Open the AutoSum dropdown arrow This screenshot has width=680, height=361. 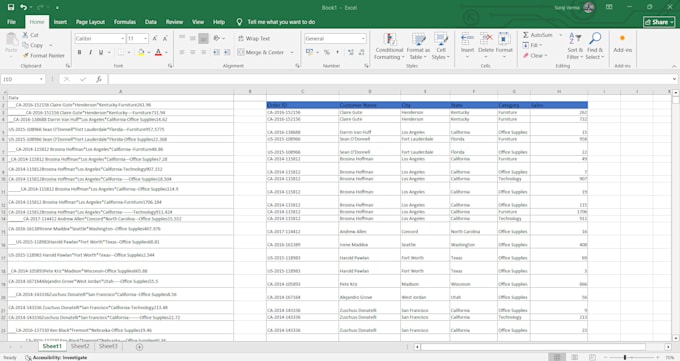[x=560, y=35]
